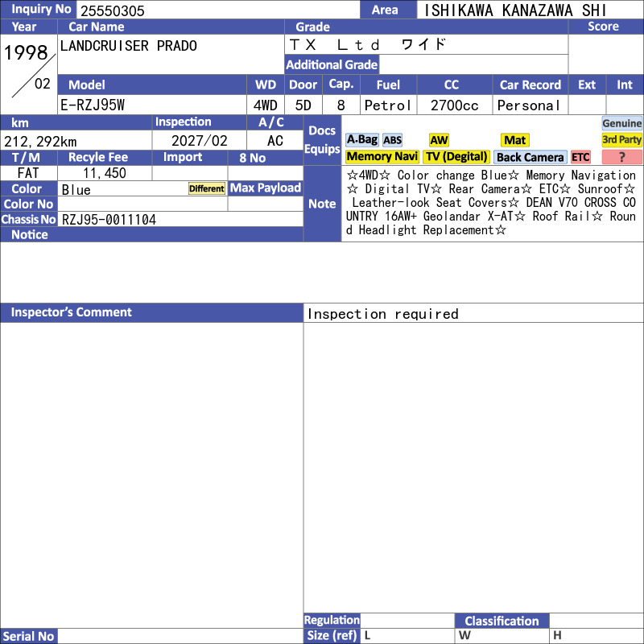
Task: Select the Back Camera badge
Action: pos(530,157)
